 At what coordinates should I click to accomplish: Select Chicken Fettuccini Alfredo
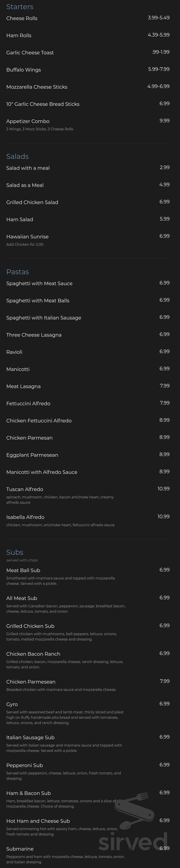point(39,421)
